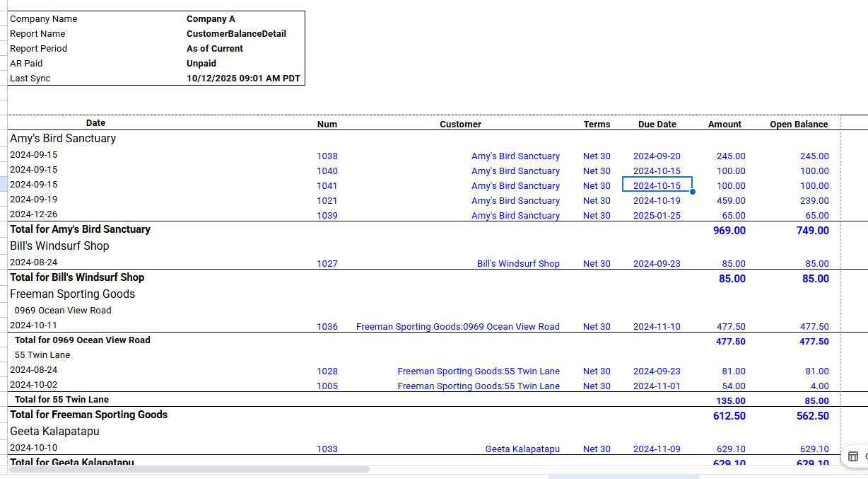Click the 459.00 amount for invoice 1021
This screenshot has width=868, height=479.
pyautogui.click(x=731, y=201)
